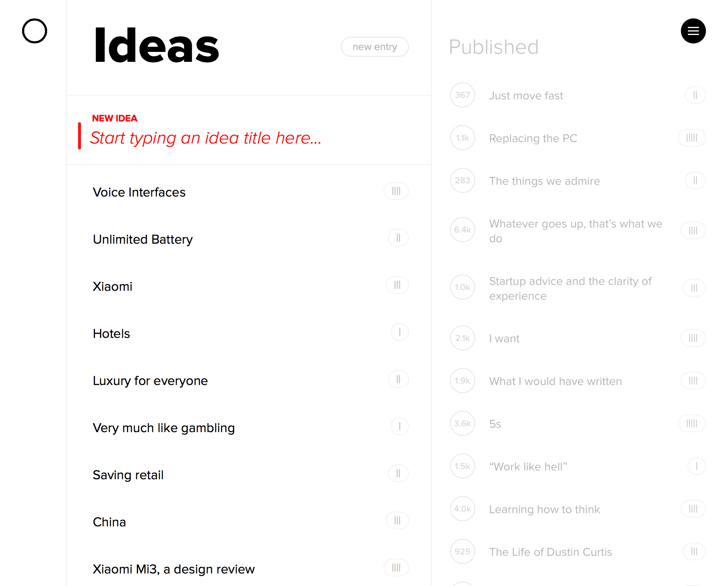The image size is (728, 586).
Task: Open the Luxury for everyone idea
Action: [150, 381]
